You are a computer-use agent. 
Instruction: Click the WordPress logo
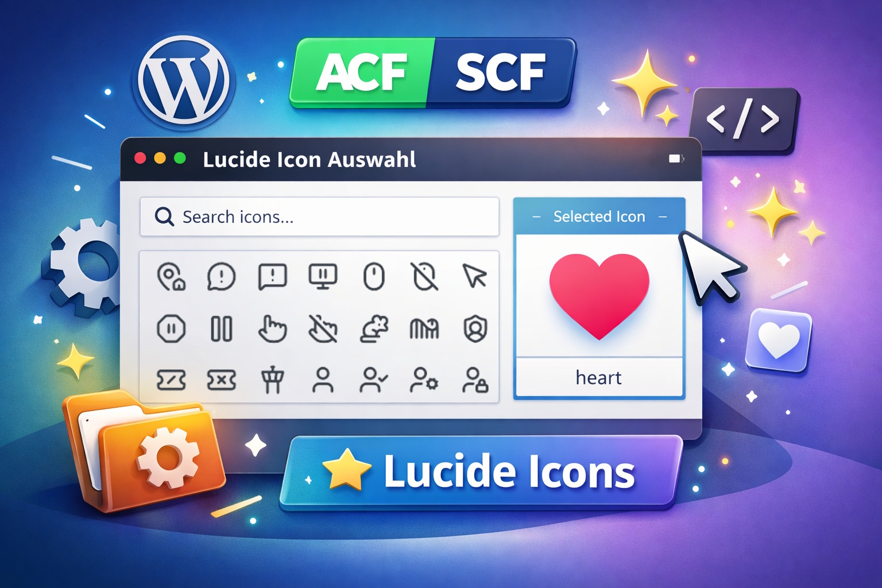click(184, 79)
